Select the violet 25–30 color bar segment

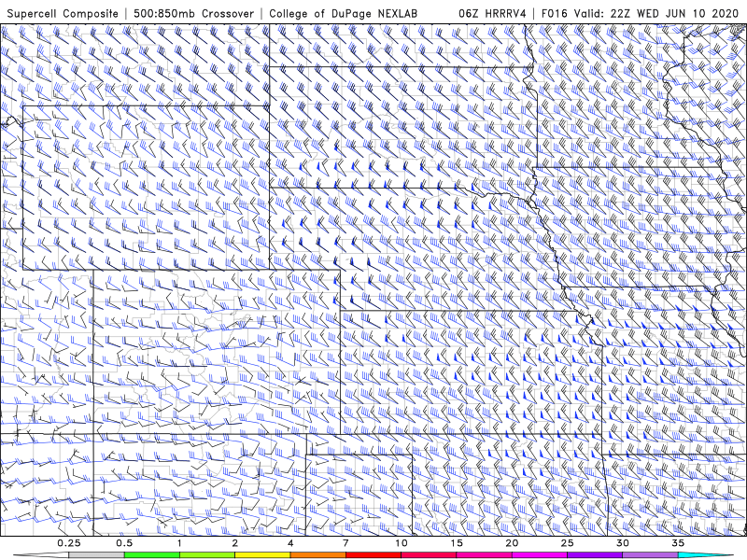tap(595, 555)
